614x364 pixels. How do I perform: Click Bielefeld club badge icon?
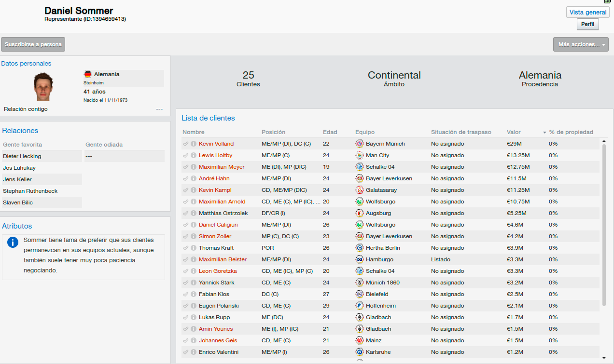coord(359,294)
